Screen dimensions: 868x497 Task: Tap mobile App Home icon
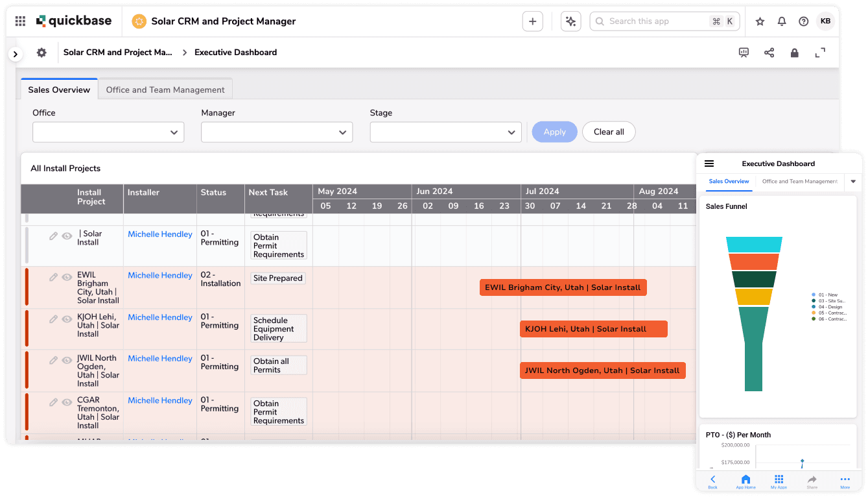(745, 481)
